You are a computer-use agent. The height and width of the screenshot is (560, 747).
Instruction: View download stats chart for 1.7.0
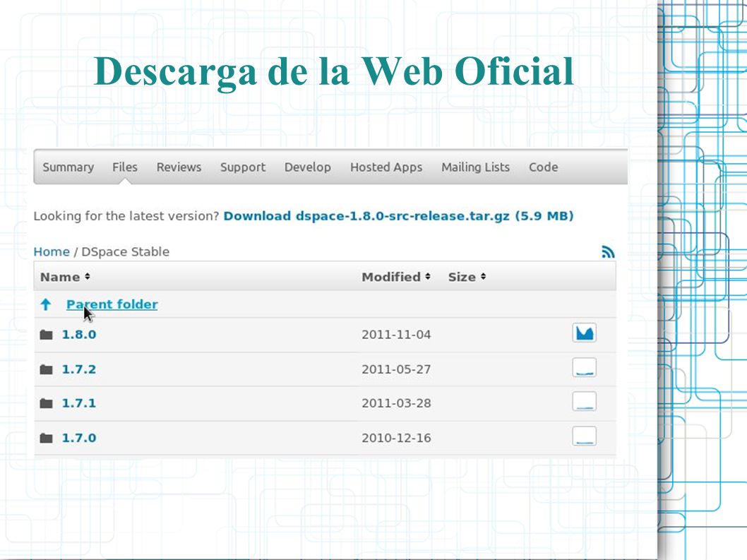[585, 436]
